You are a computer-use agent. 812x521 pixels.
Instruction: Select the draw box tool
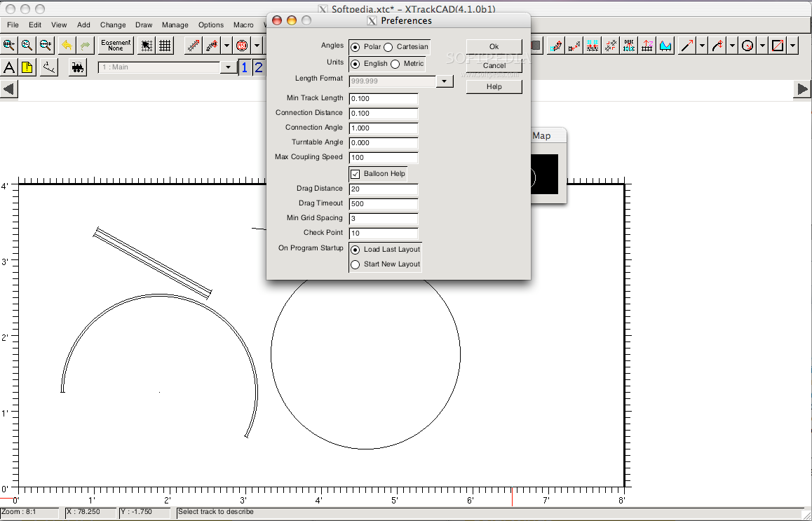pos(778,46)
